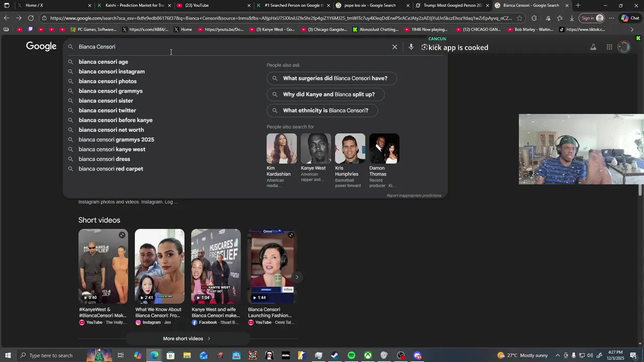
Task: Select suggestion bianca censori kanye west
Action: tap(112, 149)
